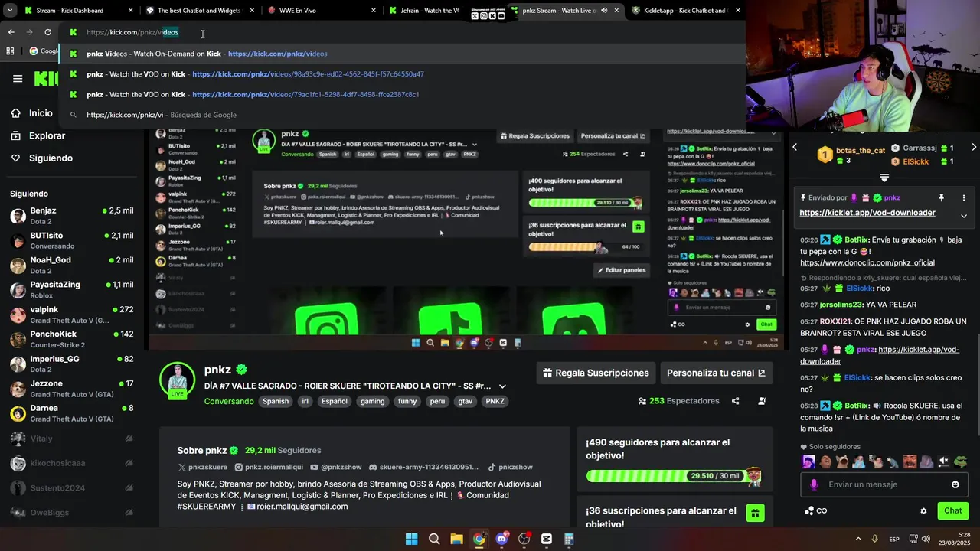This screenshot has height=551, width=980.
Task: Click Personaliza tu canal button
Action: coord(716,373)
